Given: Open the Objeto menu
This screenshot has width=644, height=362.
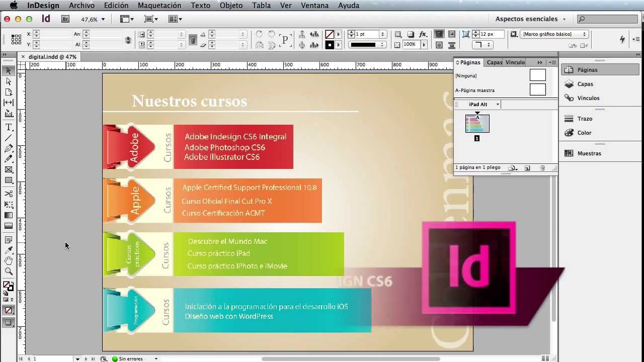Looking at the screenshot, I should point(231,6).
